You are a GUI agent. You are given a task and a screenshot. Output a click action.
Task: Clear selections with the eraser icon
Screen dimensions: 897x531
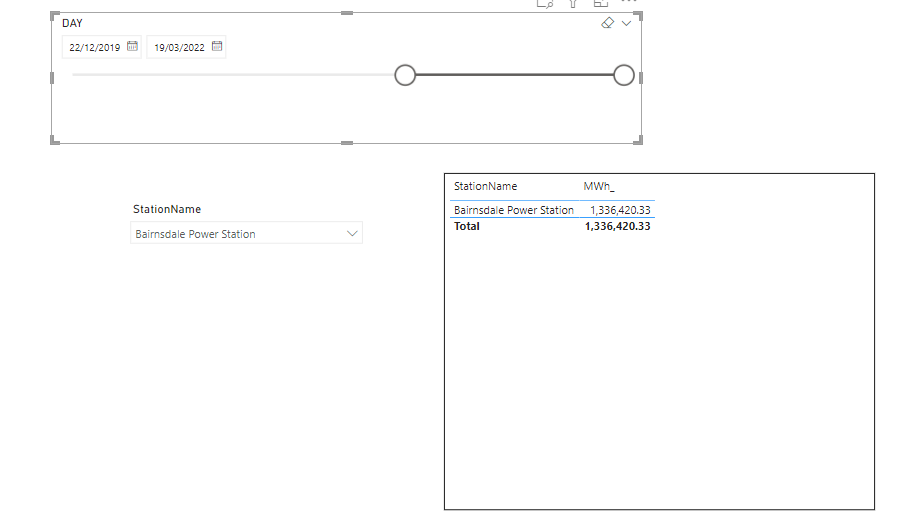tap(607, 23)
